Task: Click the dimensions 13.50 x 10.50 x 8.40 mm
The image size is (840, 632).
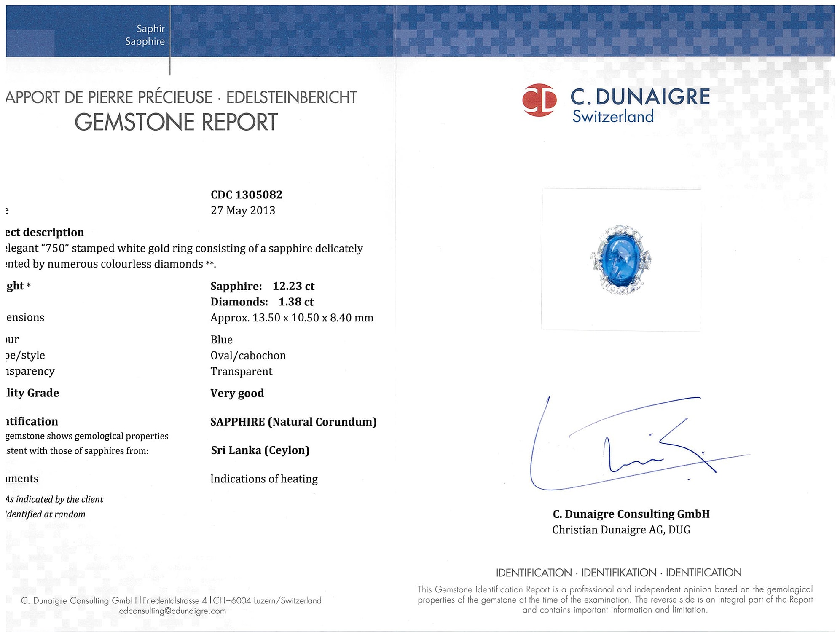Action: click(x=292, y=318)
